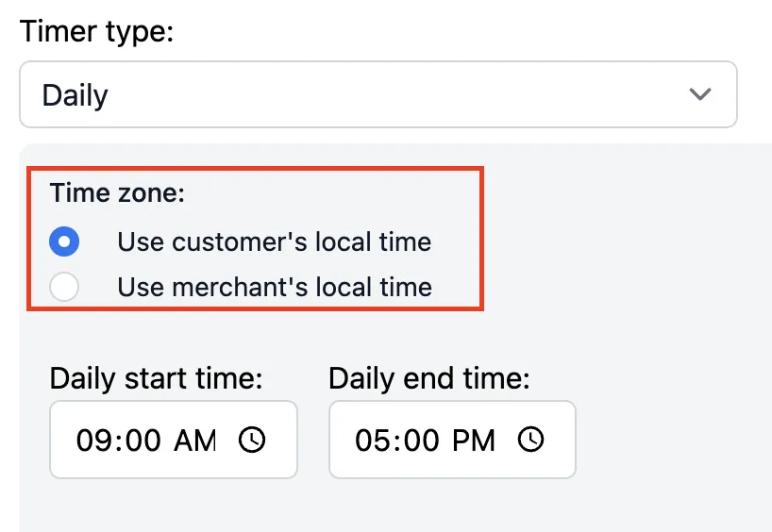Click the "Timer type:" label
Image resolution: width=772 pixels, height=532 pixels.
pyautogui.click(x=96, y=31)
